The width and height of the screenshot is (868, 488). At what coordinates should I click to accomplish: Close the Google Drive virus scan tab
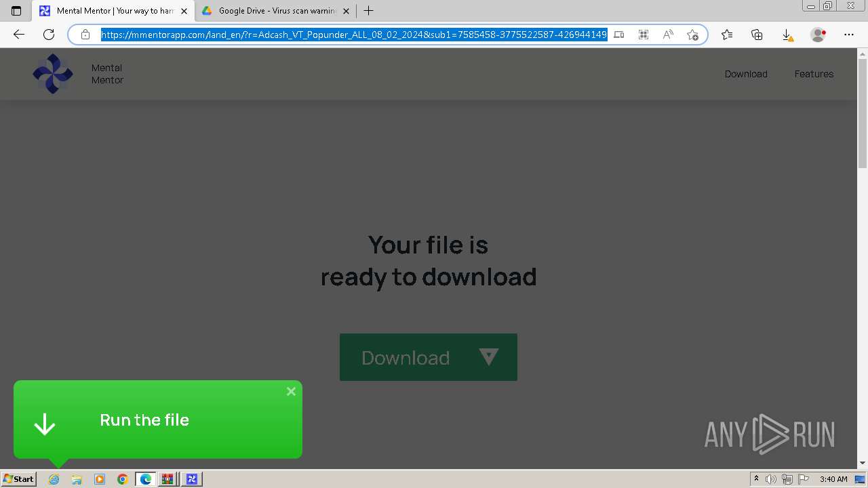tap(346, 11)
